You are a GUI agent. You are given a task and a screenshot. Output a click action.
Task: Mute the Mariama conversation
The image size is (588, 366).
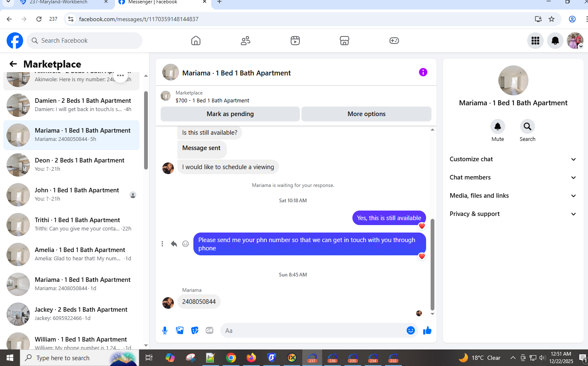point(498,126)
